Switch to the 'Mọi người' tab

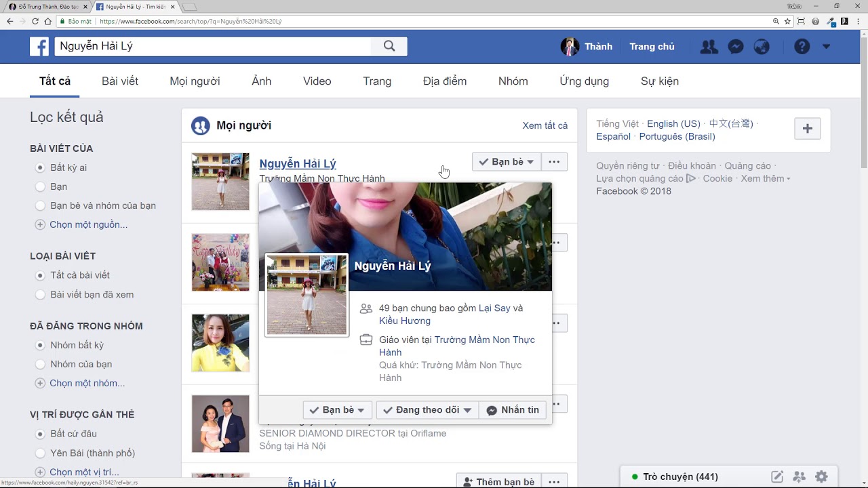point(195,81)
